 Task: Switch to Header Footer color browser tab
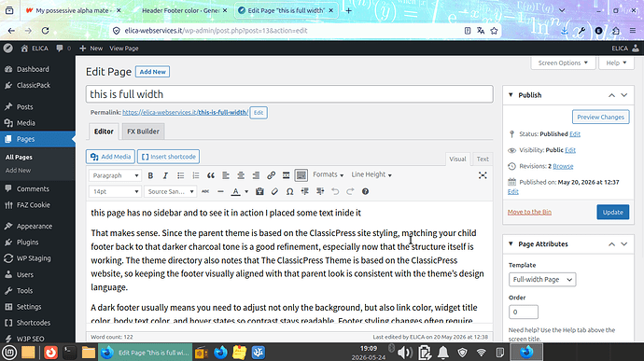(x=180, y=10)
